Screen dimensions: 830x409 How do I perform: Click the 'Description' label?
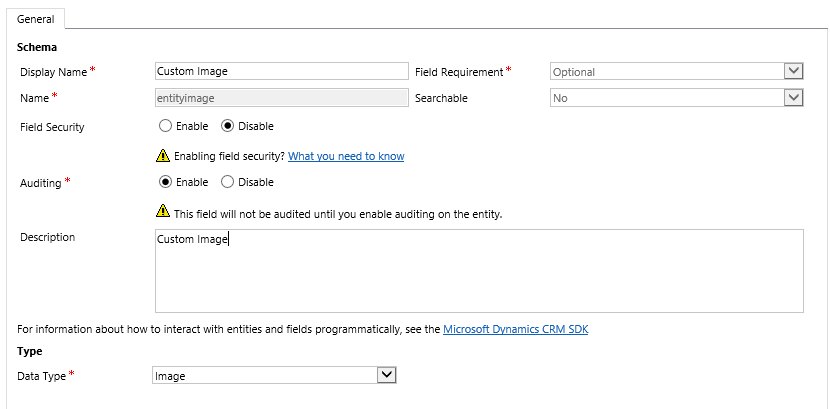48,237
